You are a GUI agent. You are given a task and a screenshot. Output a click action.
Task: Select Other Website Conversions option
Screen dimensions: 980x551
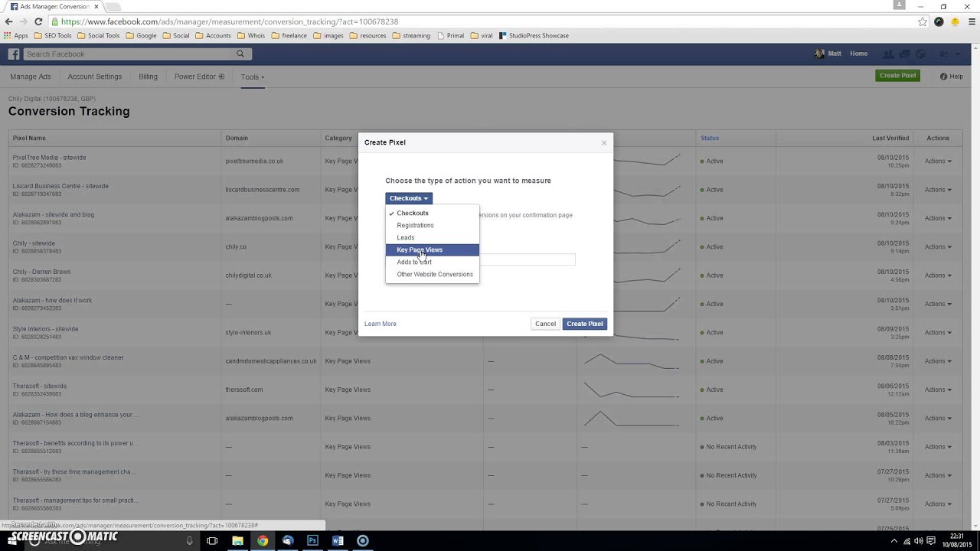coord(432,275)
